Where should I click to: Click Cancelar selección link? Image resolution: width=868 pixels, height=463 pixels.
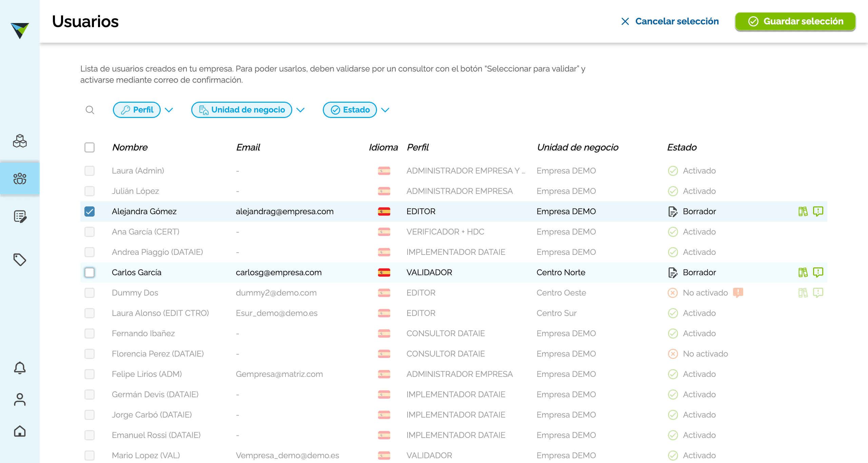click(x=670, y=21)
